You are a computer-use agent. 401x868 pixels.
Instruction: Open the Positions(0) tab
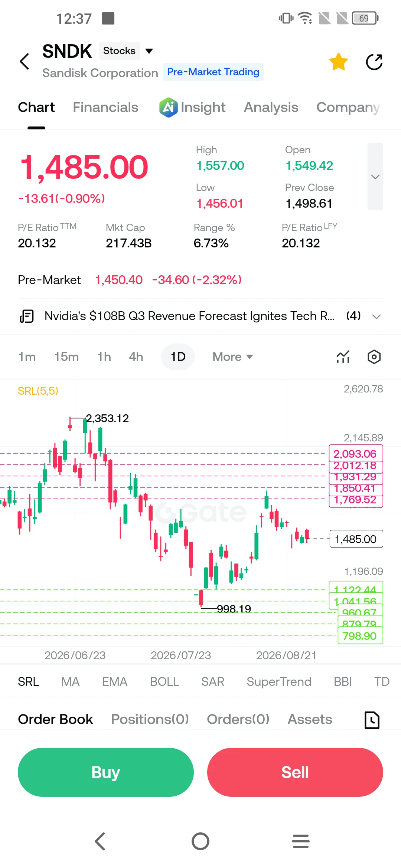[150, 720]
